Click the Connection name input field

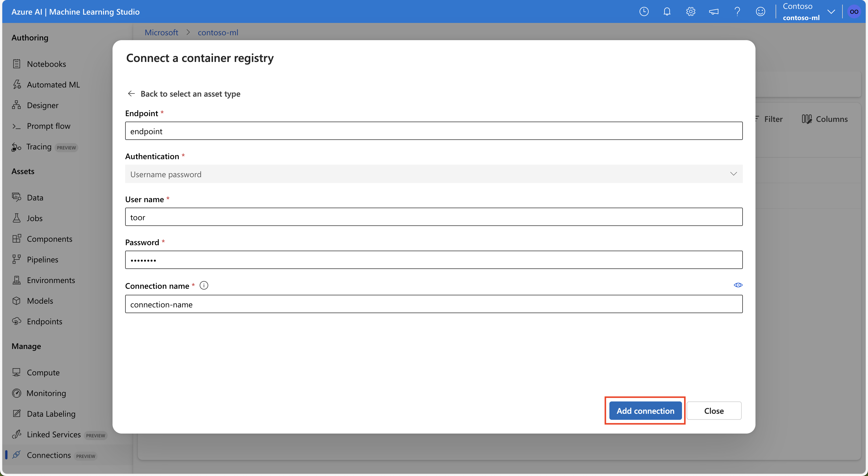click(433, 304)
